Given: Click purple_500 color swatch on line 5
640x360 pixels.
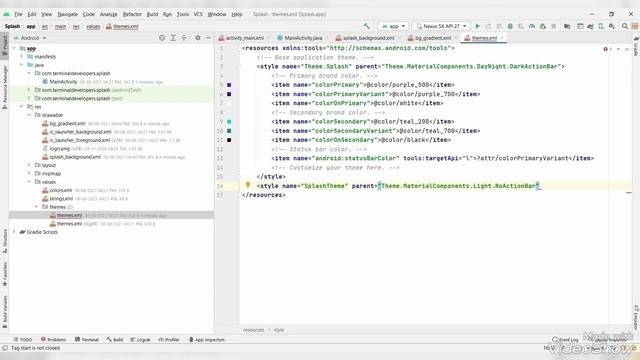Looking at the screenshot, I should 229,85.
